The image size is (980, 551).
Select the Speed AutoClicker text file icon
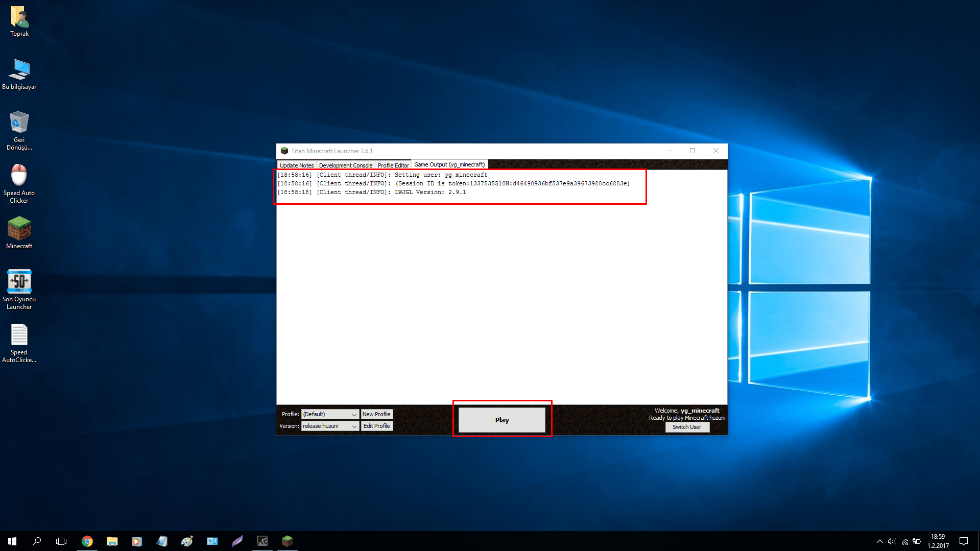(19, 343)
